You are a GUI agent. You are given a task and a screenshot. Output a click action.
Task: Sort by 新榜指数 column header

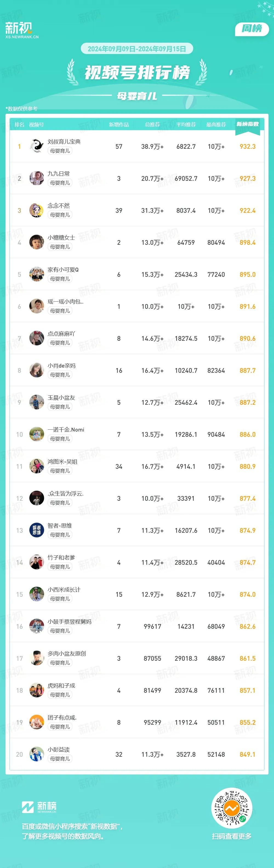(x=247, y=124)
